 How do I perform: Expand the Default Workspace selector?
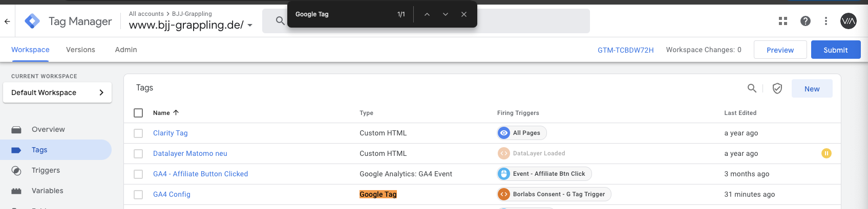pos(57,92)
